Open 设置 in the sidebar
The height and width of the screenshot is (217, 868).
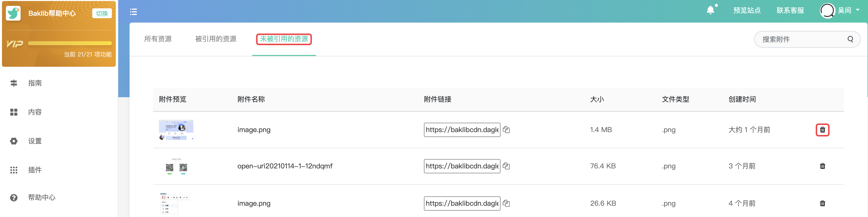(35, 141)
